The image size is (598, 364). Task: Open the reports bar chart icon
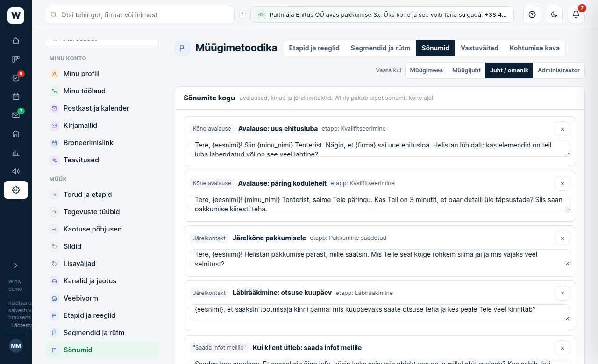pyautogui.click(x=16, y=153)
